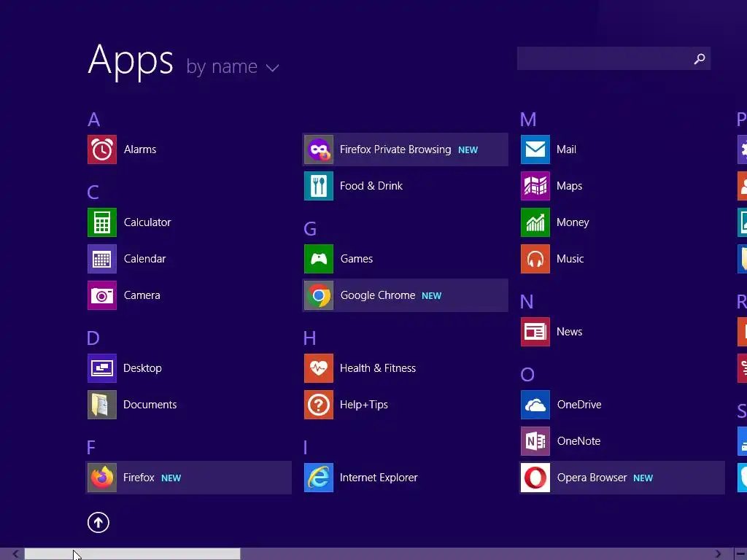747x560 pixels.
Task: Click the 'Music' label text
Action: point(570,259)
